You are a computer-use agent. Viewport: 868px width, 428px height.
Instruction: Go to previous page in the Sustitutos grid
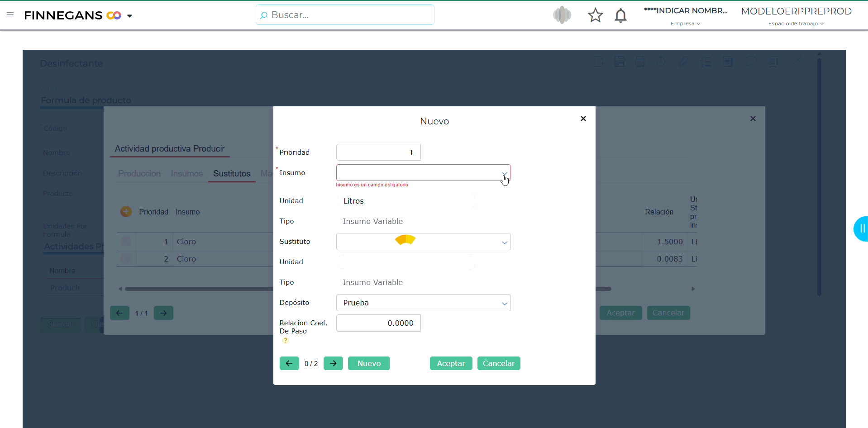pos(119,313)
